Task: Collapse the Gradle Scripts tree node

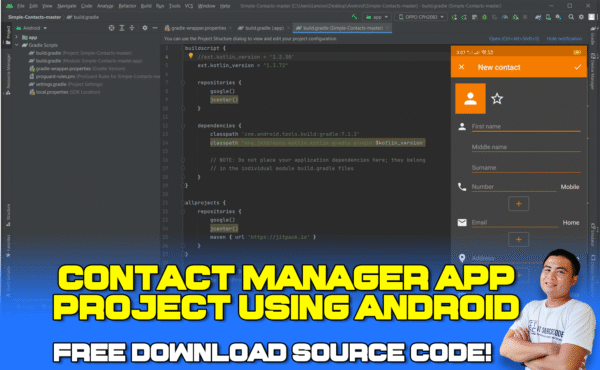Action: pyautogui.click(x=16, y=45)
